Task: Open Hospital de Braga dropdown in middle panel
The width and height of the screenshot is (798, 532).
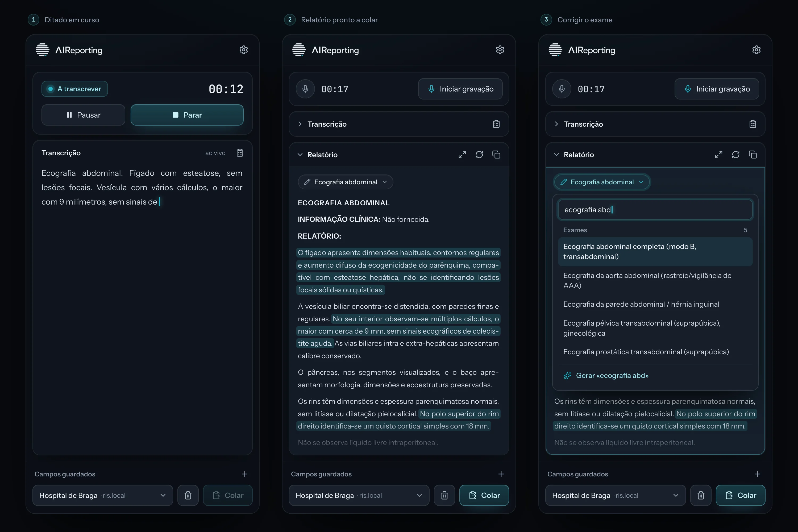Action: (359, 495)
